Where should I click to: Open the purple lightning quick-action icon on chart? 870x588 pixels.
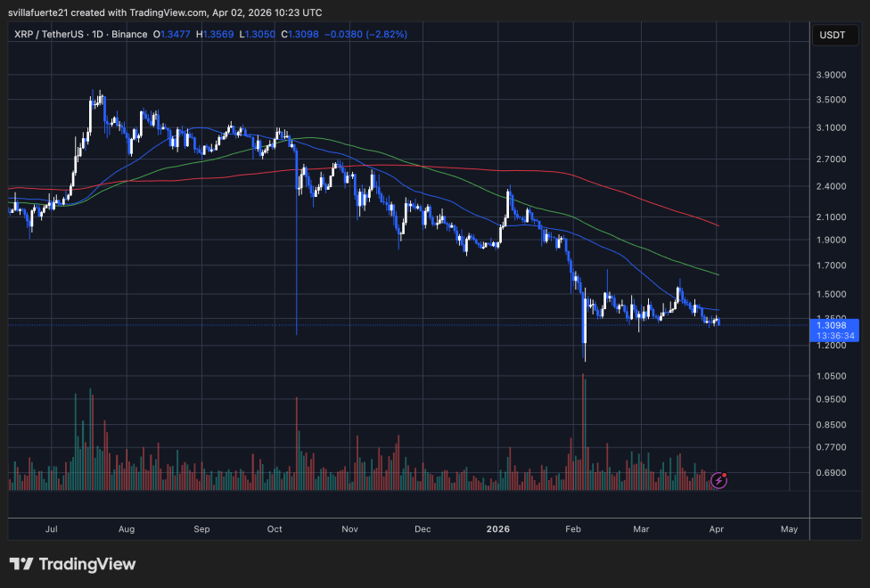click(718, 479)
